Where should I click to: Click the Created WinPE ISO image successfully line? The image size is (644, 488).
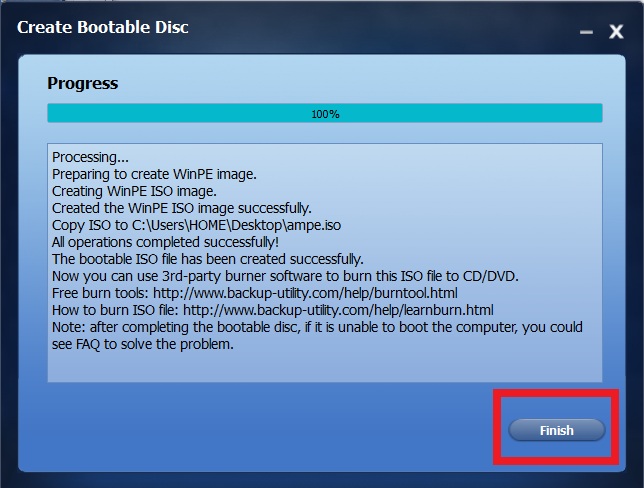click(x=182, y=208)
